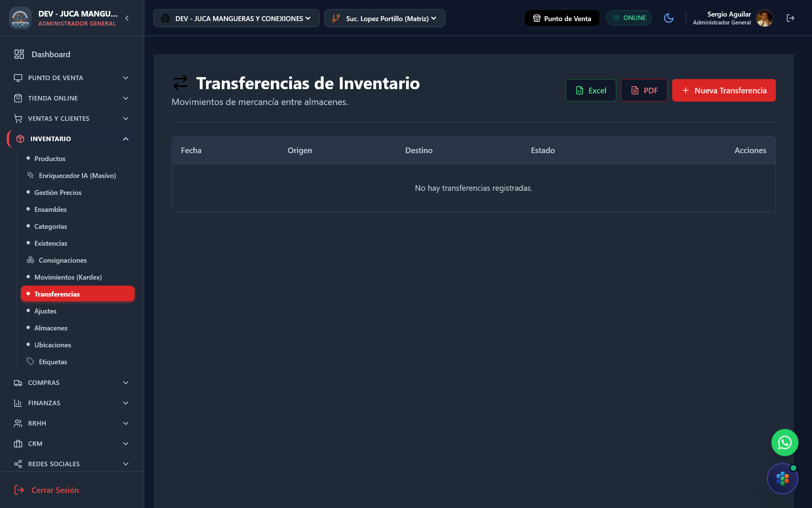Collapse the Inventario section chevron

pos(126,139)
